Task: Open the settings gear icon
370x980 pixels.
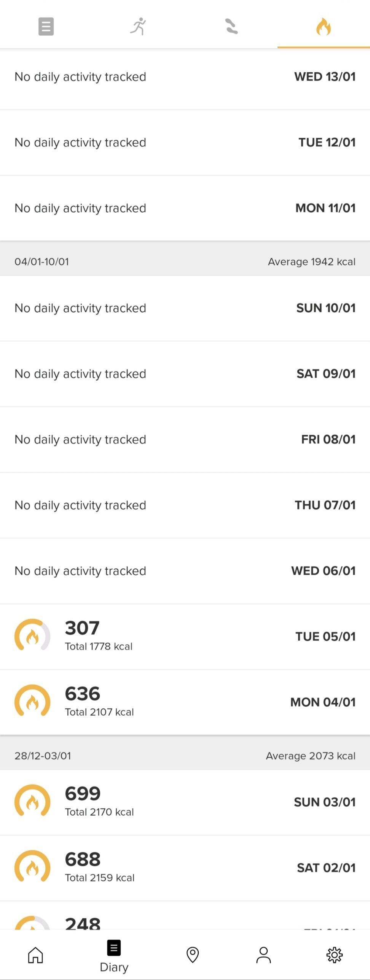Action: [335, 955]
